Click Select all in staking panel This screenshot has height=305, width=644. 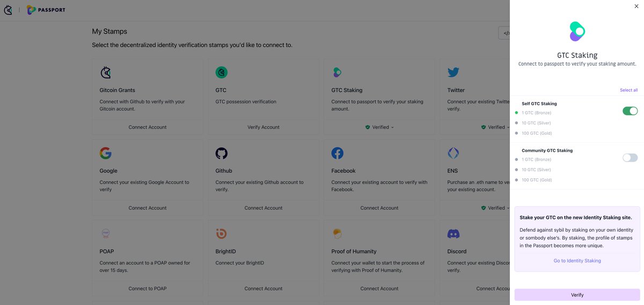[628, 90]
